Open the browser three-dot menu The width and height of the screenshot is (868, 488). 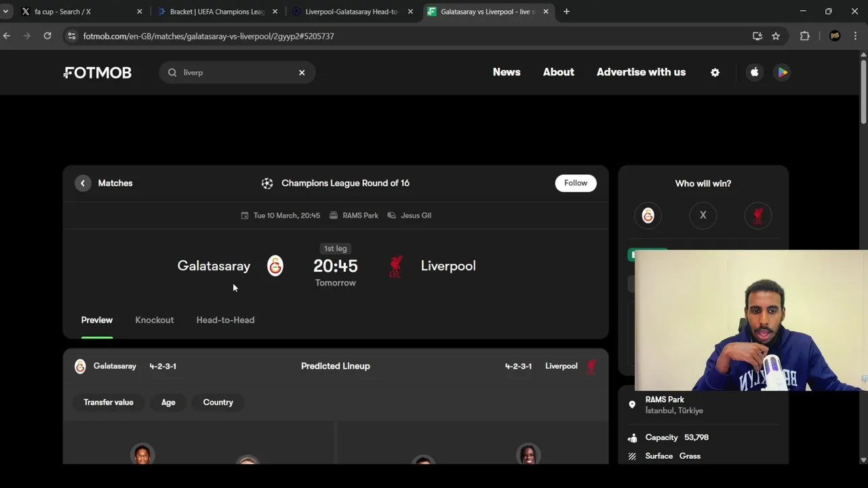(856, 36)
